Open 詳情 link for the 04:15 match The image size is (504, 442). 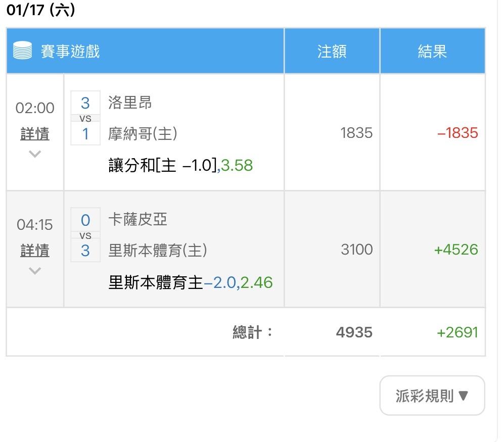click(x=35, y=250)
